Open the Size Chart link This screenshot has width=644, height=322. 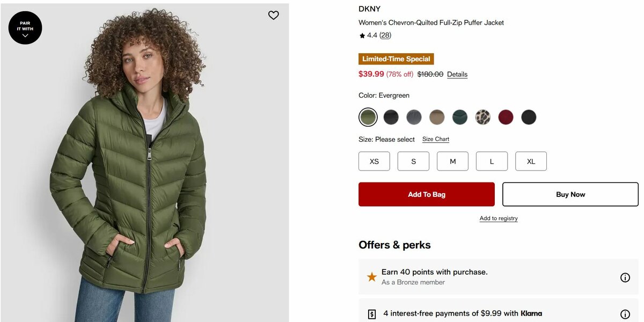436,139
